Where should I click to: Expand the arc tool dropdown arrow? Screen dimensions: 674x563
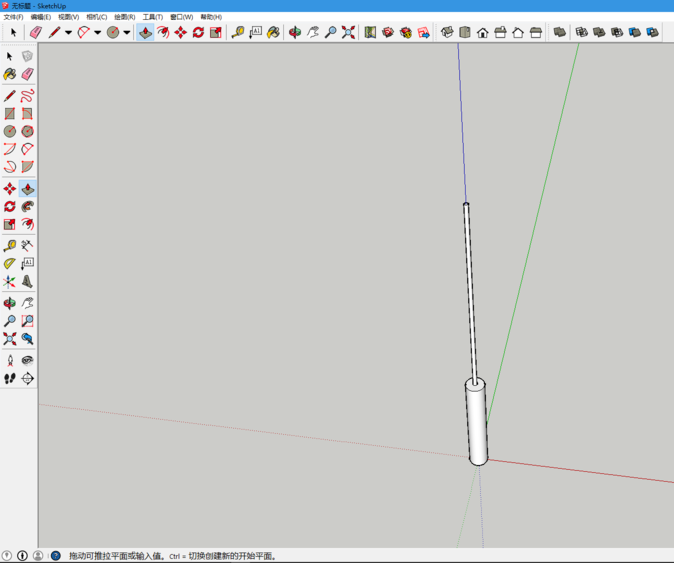tap(97, 32)
